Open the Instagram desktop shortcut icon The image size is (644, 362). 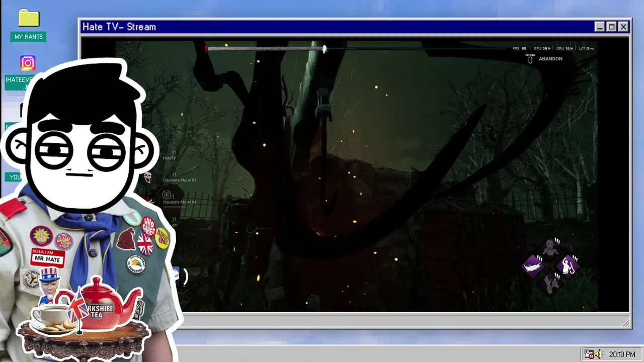coord(28,63)
